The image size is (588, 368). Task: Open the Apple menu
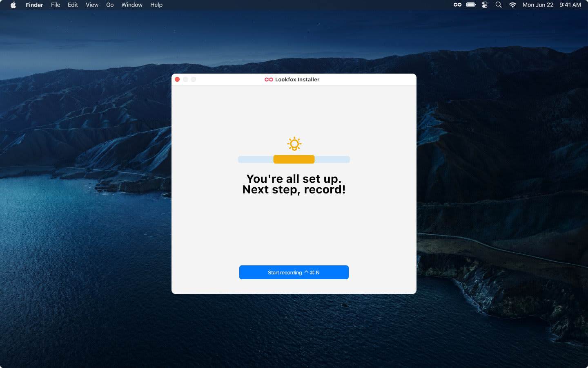tap(13, 5)
